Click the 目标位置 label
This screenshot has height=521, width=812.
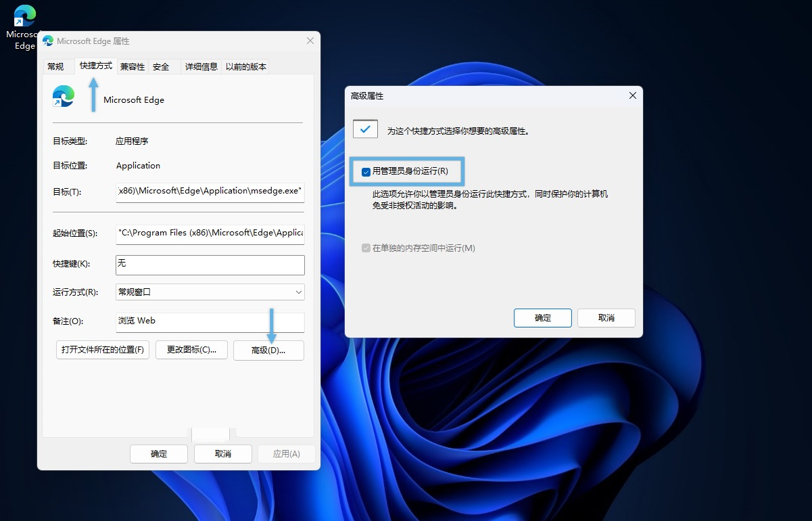pyautogui.click(x=70, y=166)
